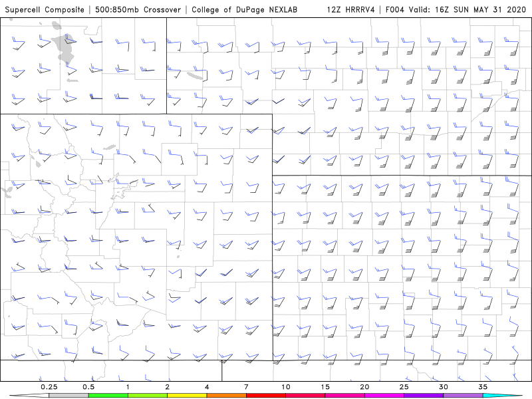This screenshot has height=399, width=532.
Task: Click the "Supercell Composite" title text
Action: pyautogui.click(x=45, y=9)
